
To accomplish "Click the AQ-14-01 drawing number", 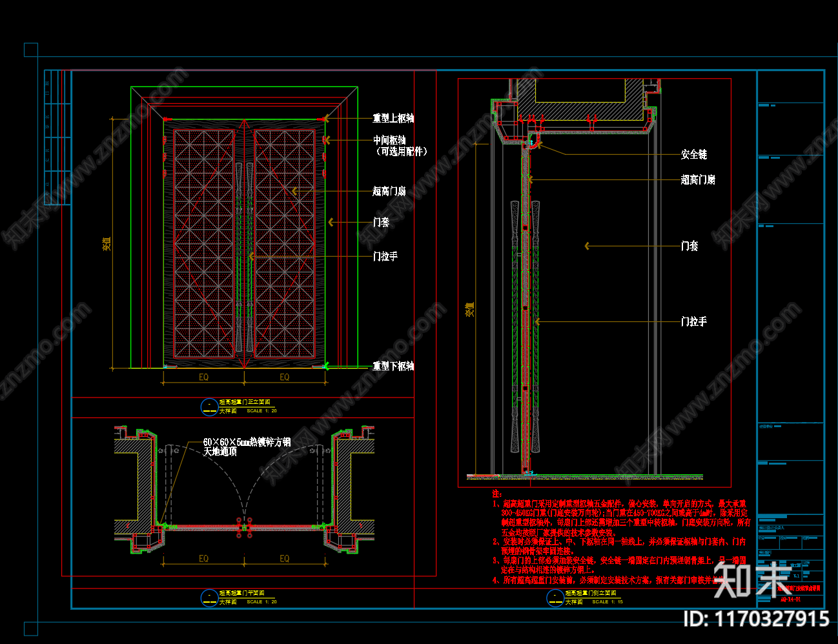I will (x=791, y=599).
